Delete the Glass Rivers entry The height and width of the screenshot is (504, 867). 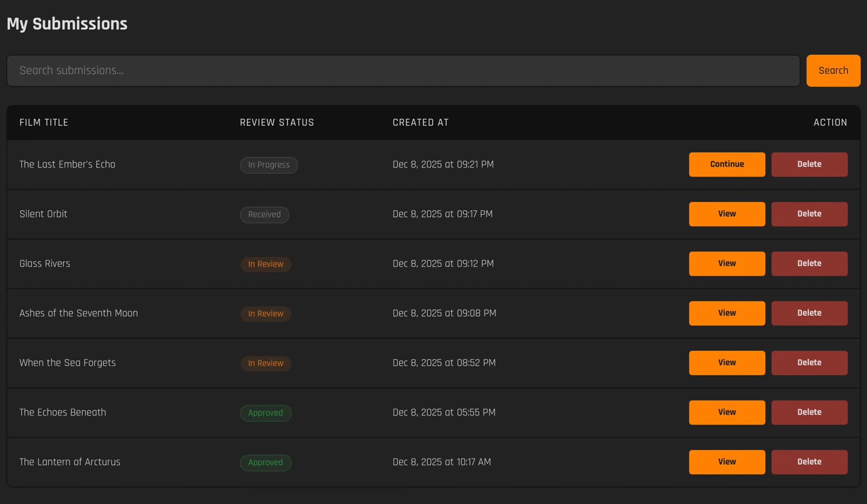click(x=809, y=264)
